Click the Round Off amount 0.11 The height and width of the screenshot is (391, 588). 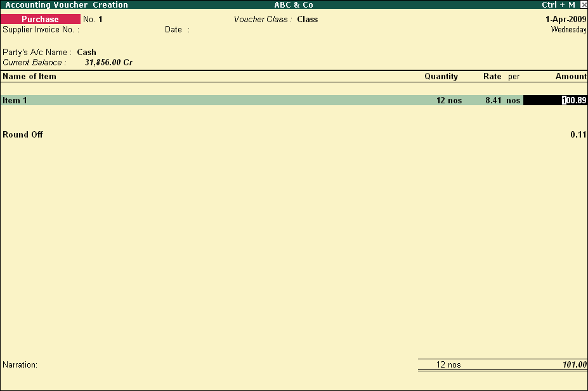click(578, 135)
